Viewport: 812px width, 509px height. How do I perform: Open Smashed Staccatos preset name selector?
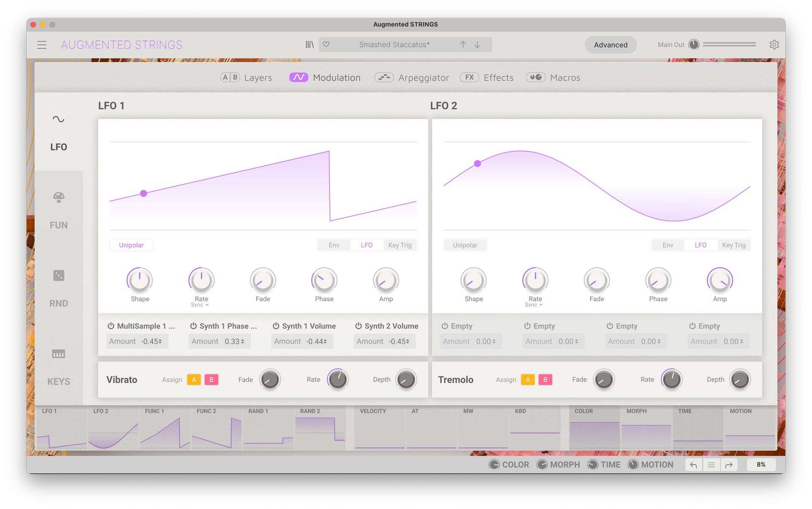[394, 44]
